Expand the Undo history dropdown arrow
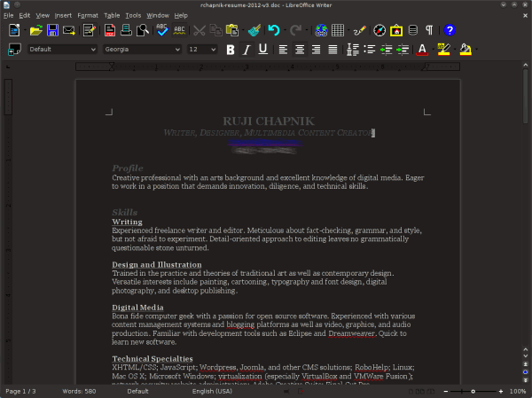 285,30
